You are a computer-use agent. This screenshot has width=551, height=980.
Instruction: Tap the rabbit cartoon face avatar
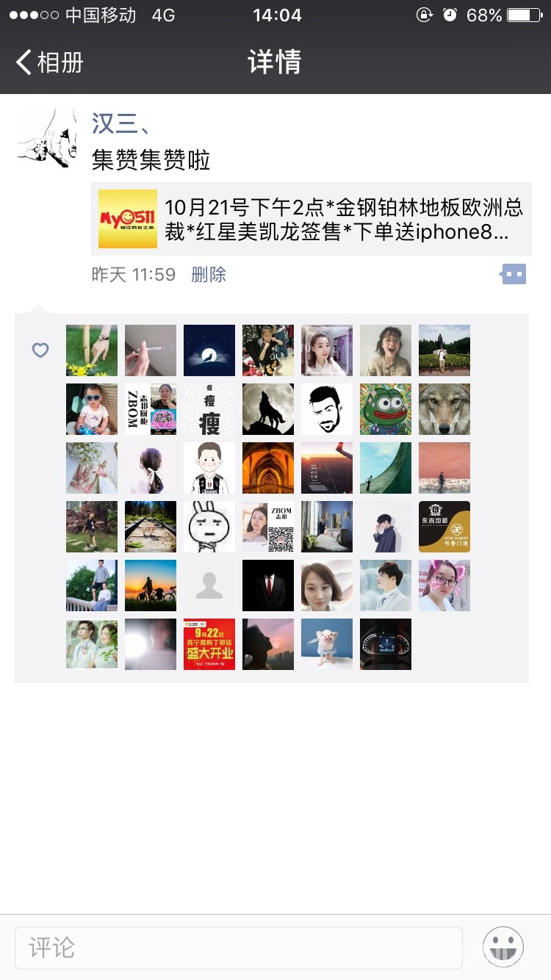click(209, 527)
